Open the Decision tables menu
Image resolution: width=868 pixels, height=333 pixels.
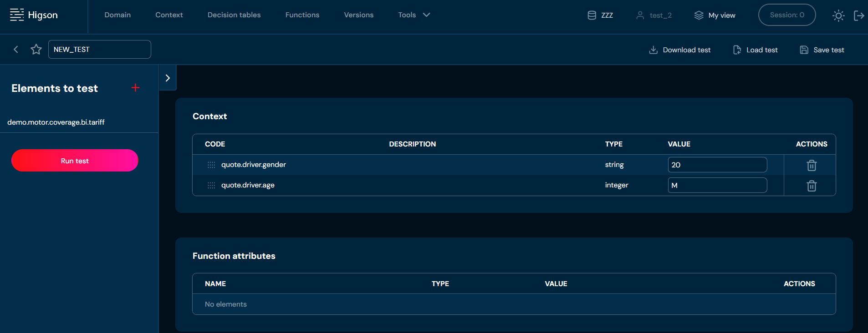click(x=234, y=15)
